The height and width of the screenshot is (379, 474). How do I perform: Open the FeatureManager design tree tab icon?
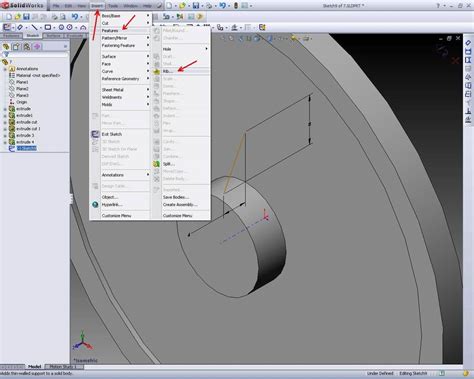pyautogui.click(x=6, y=46)
